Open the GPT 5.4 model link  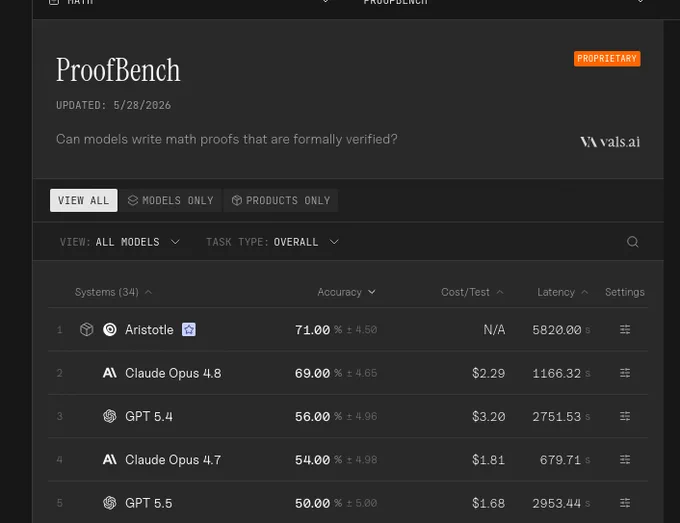(x=149, y=416)
